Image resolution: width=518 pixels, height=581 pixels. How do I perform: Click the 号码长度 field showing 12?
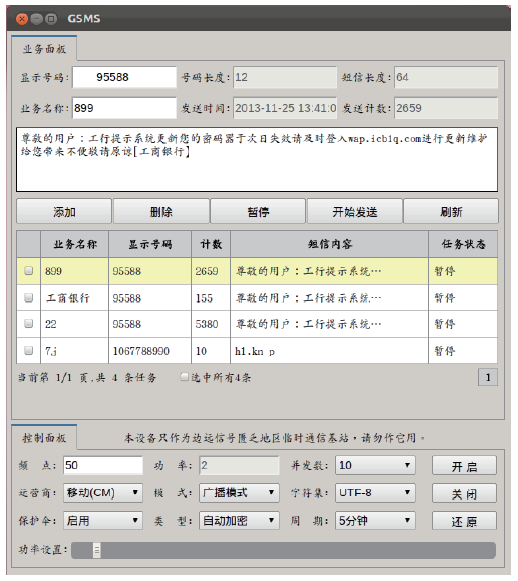(x=285, y=77)
